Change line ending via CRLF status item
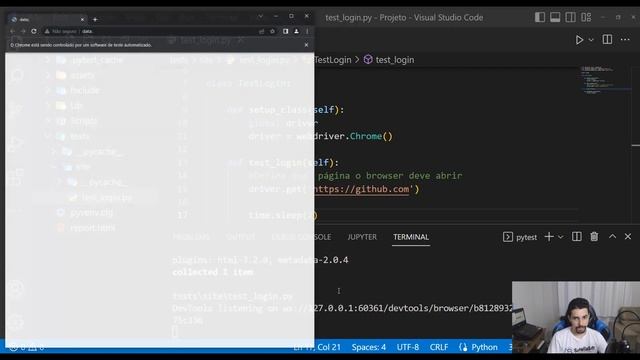The image size is (640, 360). [x=439, y=347]
